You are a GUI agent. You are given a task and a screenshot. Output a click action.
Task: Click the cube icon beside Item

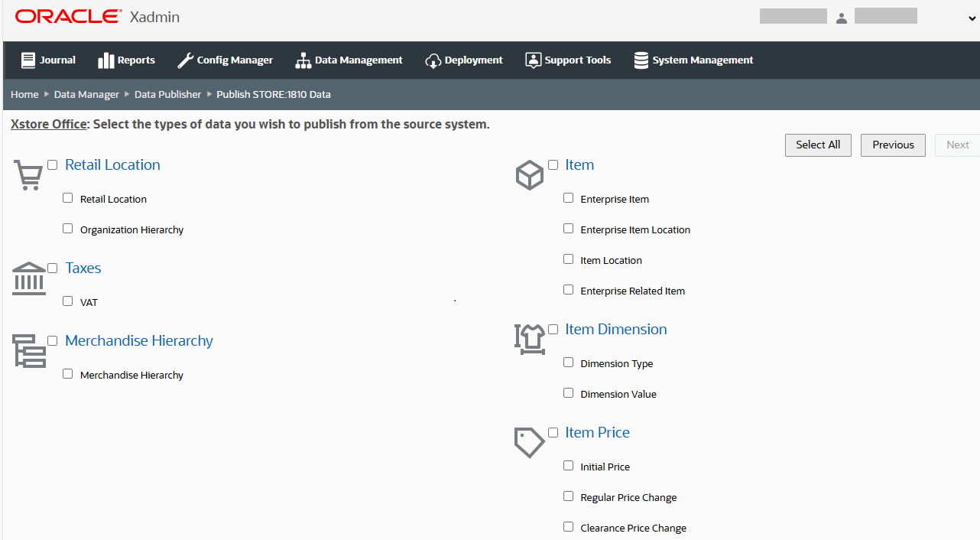coord(529,174)
